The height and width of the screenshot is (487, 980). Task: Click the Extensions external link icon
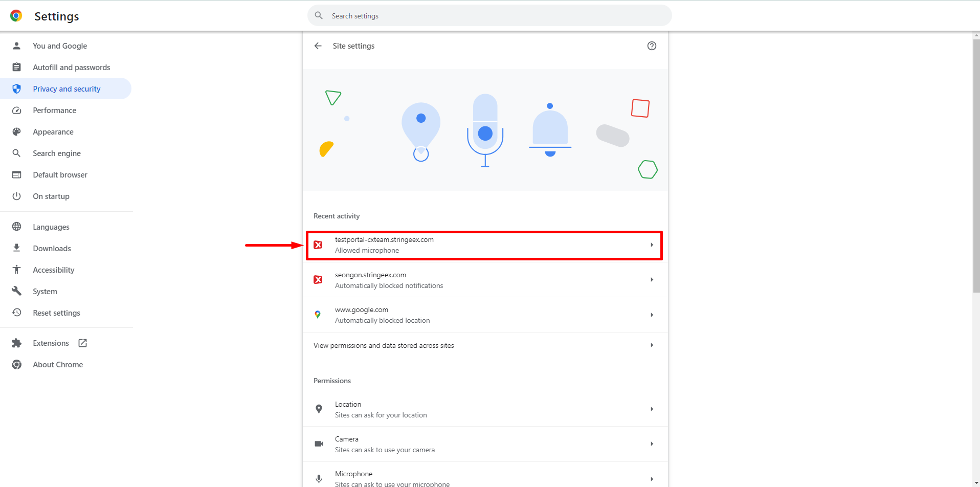[x=82, y=343]
